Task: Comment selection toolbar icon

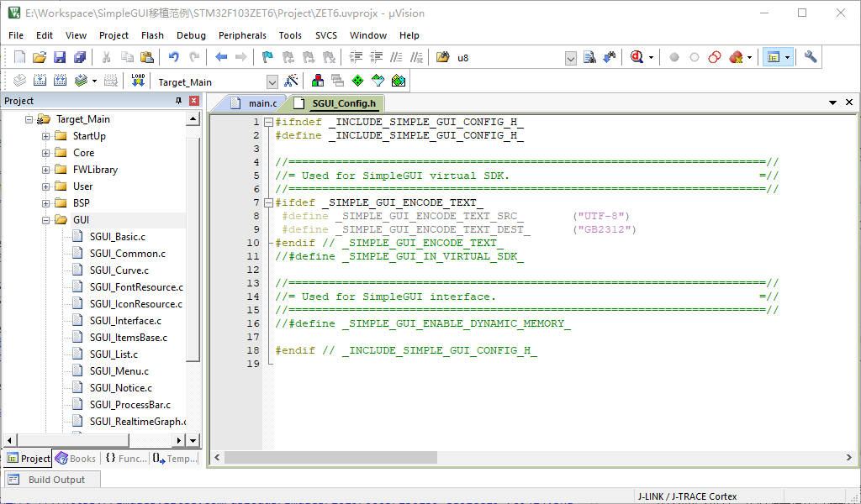Action: pos(397,57)
